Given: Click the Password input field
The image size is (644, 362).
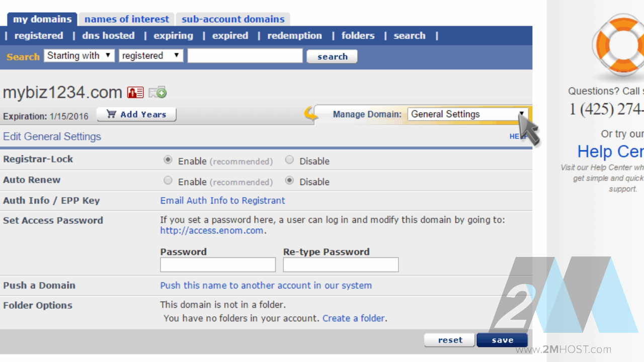Looking at the screenshot, I should tap(218, 264).
